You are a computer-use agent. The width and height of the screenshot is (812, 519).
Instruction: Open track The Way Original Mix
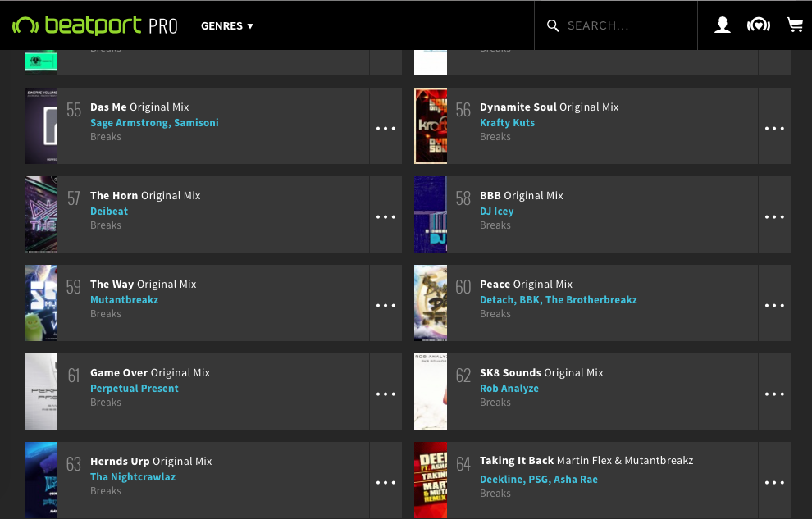143,284
